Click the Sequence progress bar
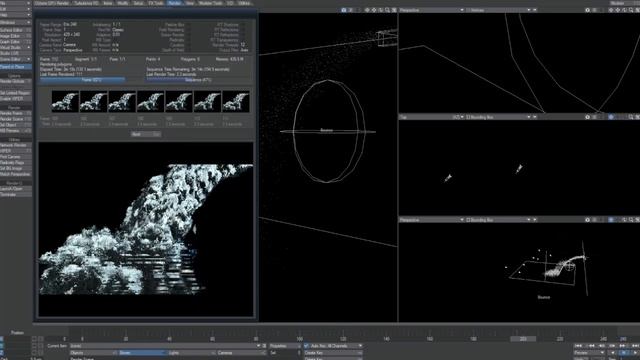 tap(198, 80)
